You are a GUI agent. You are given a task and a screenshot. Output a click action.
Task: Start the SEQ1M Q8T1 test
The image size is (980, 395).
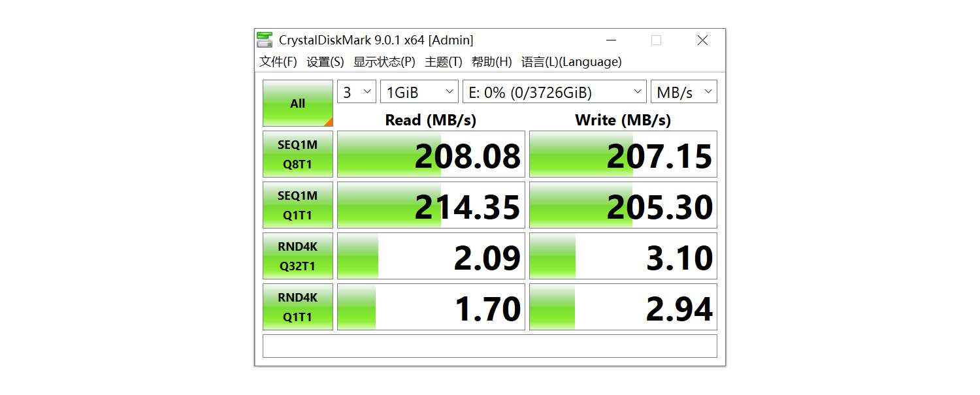tap(298, 154)
